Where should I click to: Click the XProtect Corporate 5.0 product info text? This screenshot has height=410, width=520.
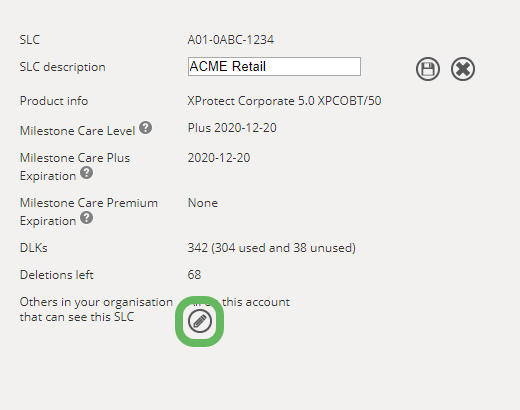coord(284,101)
